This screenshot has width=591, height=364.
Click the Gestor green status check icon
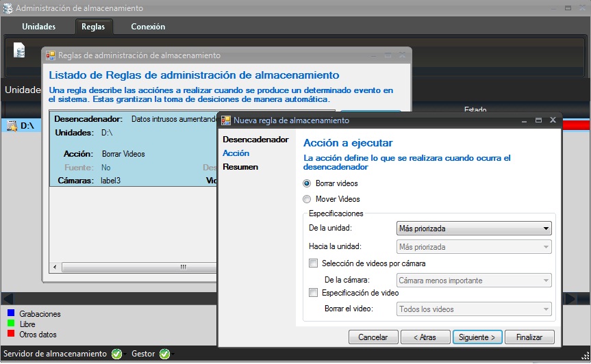164,354
